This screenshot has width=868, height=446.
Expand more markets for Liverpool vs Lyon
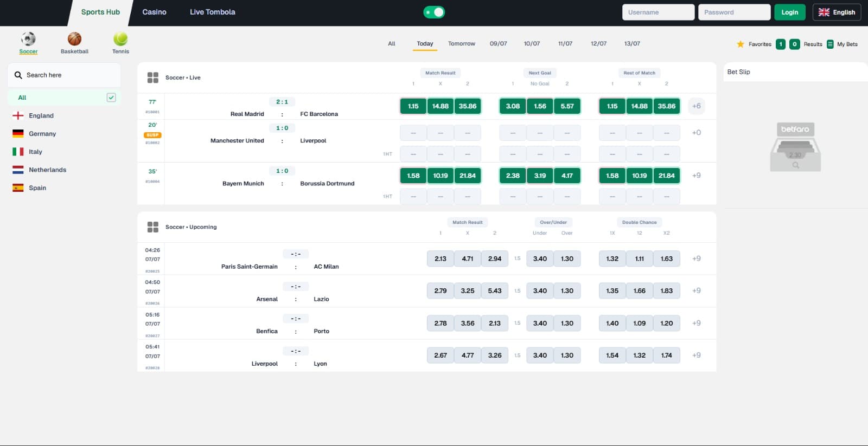(697, 355)
